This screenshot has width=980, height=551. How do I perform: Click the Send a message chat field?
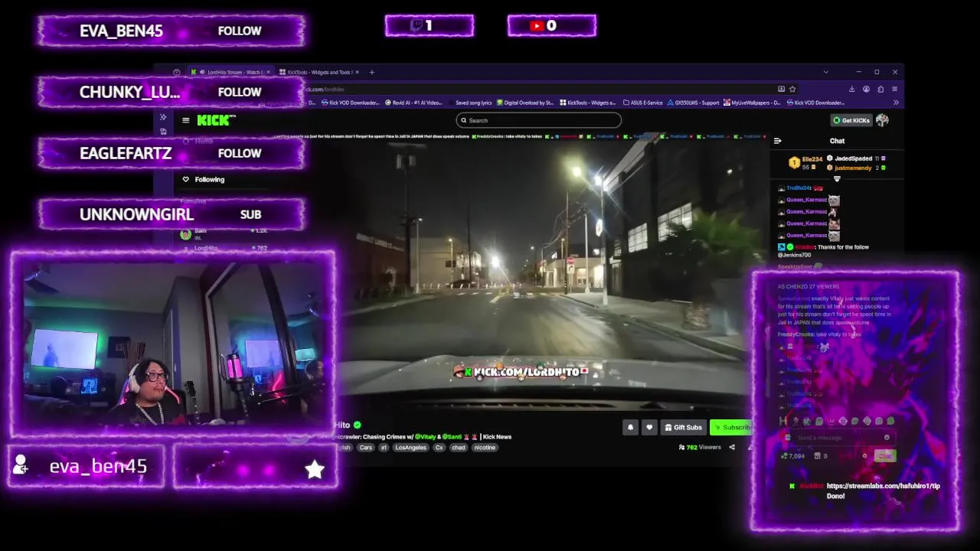838,438
